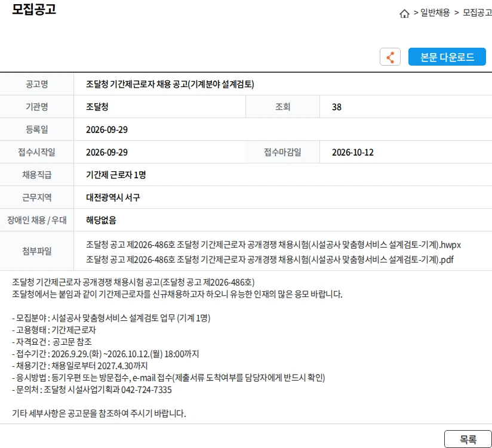Screen dimensions: 492x448
Task: Click the 문의처 phone number line
Action: click(91, 390)
